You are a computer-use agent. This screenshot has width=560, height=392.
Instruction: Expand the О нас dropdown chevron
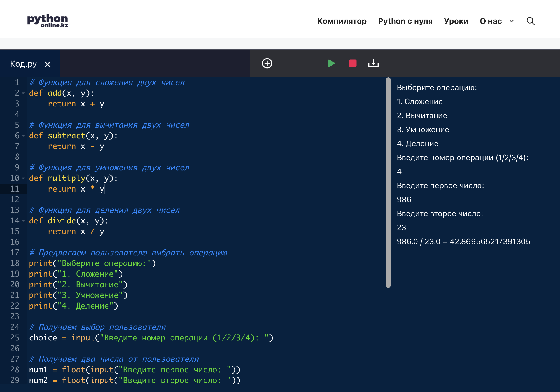pyautogui.click(x=512, y=21)
